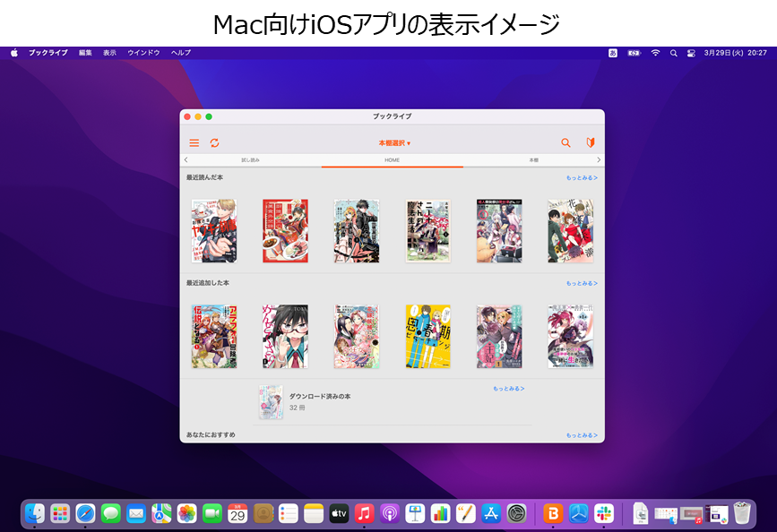Screen dimensions: 777x532
Task: Open the orange BookLive B Dock icon
Action: click(x=553, y=514)
